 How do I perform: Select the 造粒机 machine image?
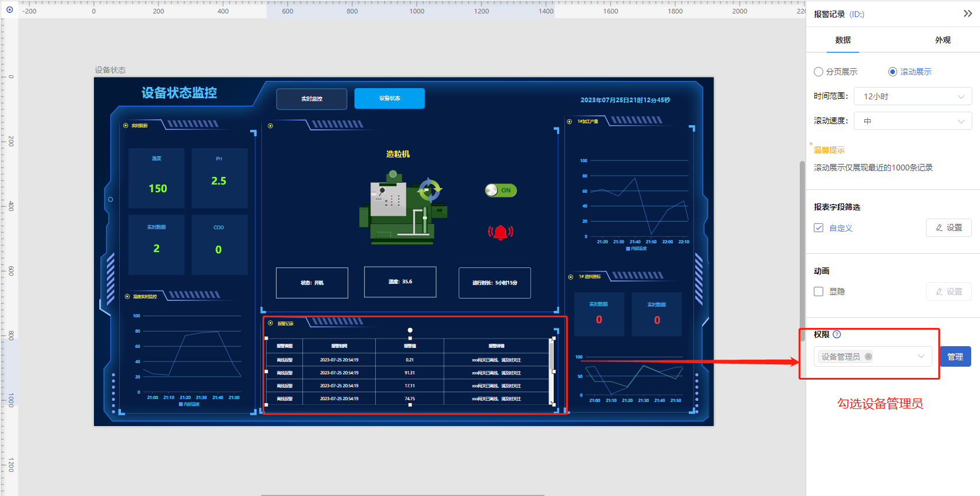point(403,207)
